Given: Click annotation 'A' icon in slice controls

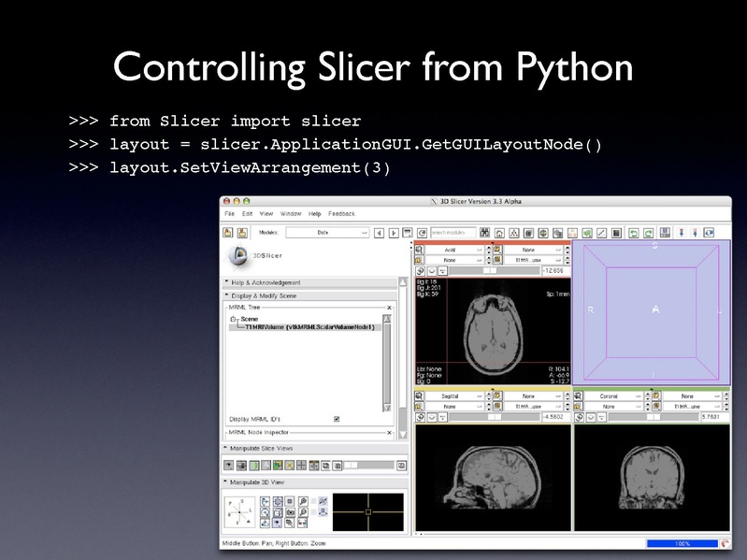Looking at the screenshot, I should (x=266, y=466).
